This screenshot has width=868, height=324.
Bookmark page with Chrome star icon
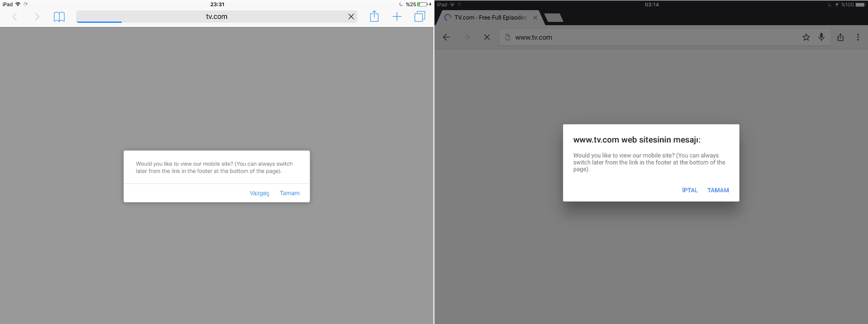tap(806, 37)
